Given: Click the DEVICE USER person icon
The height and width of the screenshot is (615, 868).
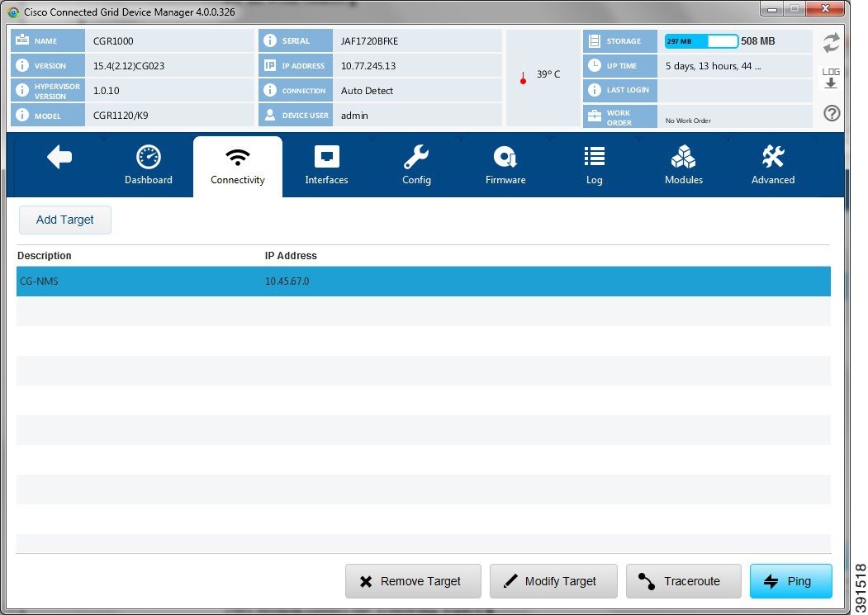Looking at the screenshot, I should coord(270,115).
